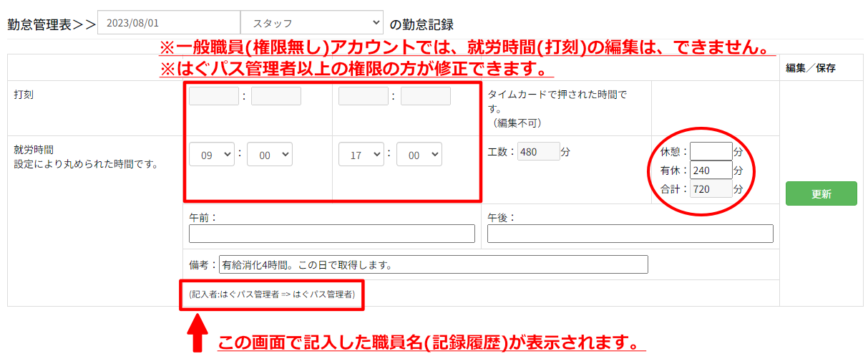Open the start hour dropdown showing 09

pyautogui.click(x=212, y=155)
